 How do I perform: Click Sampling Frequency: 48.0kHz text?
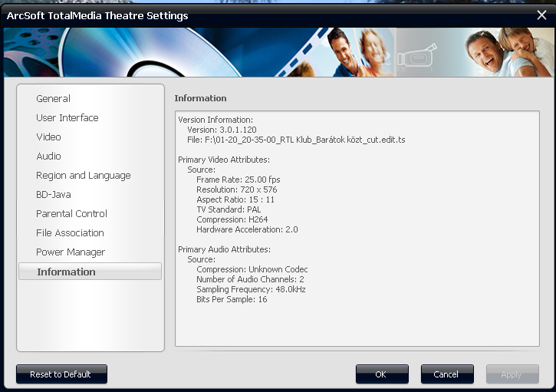[251, 289]
